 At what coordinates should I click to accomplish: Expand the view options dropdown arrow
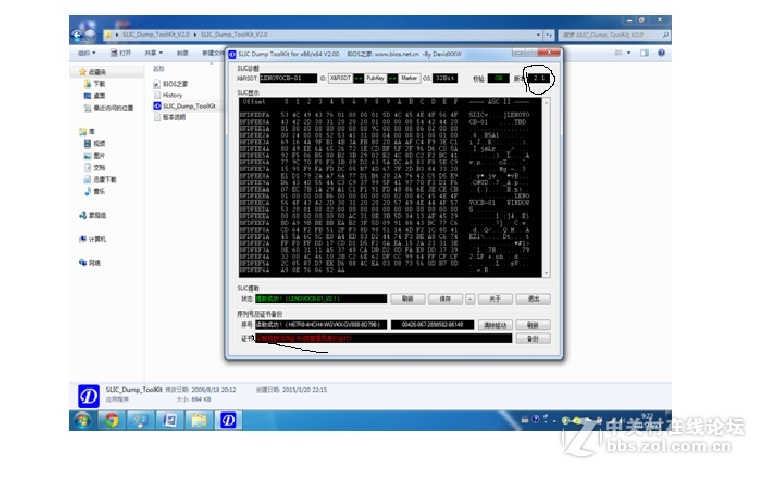click(628, 52)
